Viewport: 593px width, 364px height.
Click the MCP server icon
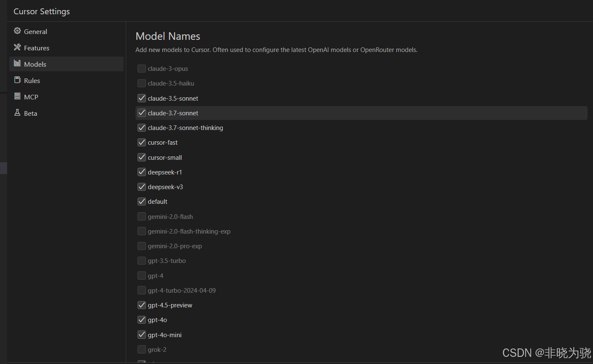point(17,96)
